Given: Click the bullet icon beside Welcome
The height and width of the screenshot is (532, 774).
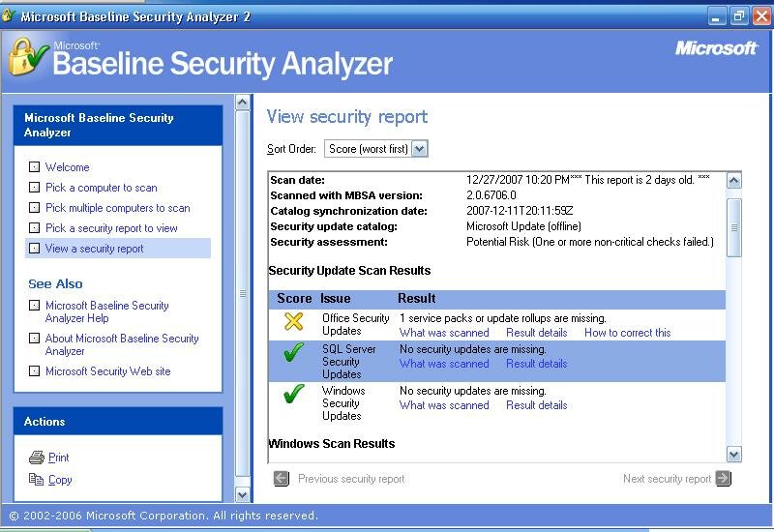Looking at the screenshot, I should pos(34,166).
